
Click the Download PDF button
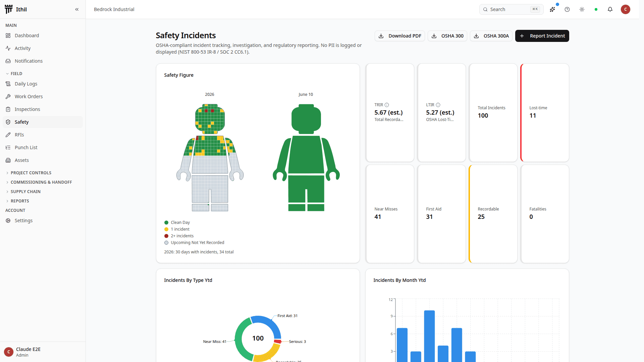pyautogui.click(x=399, y=36)
